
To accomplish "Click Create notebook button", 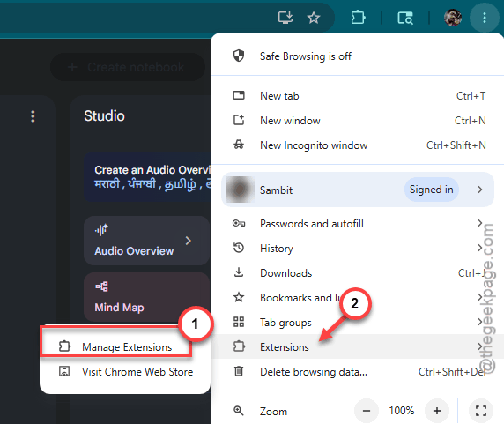I will [128, 67].
